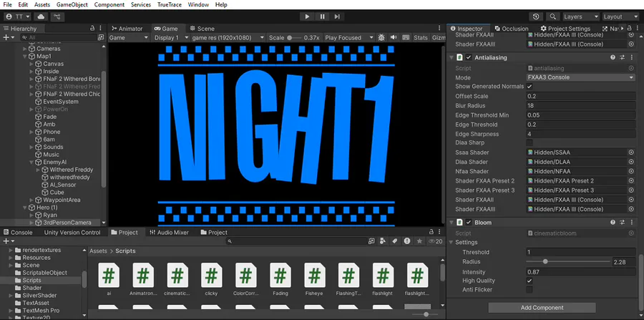The height and width of the screenshot is (320, 644).
Task: Click the Play button in the toolbar
Action: point(307,16)
